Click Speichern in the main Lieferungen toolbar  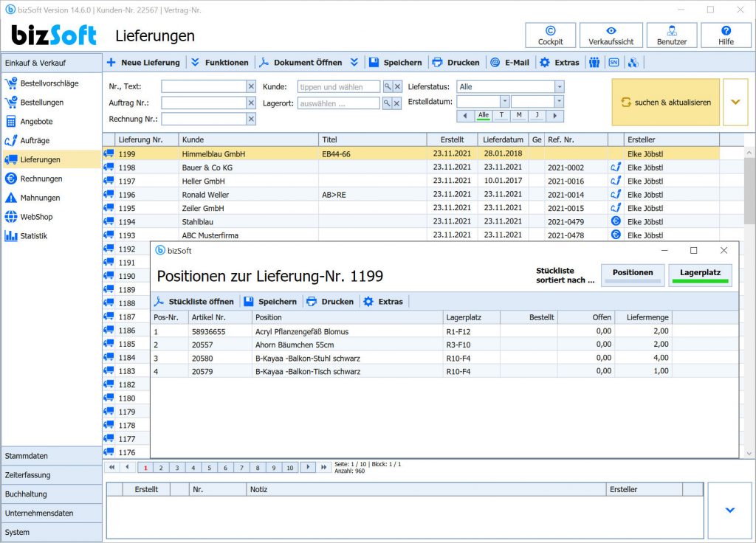pos(396,63)
